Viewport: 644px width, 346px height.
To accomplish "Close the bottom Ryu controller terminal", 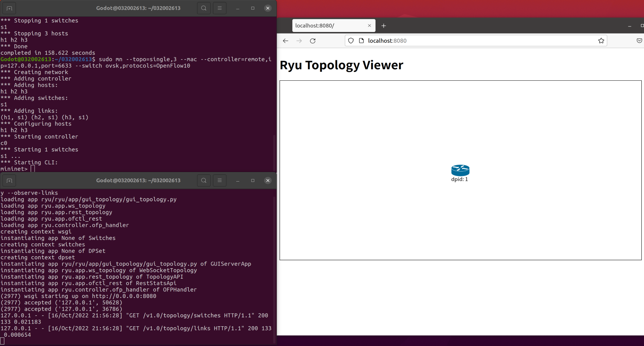I will click(x=268, y=180).
